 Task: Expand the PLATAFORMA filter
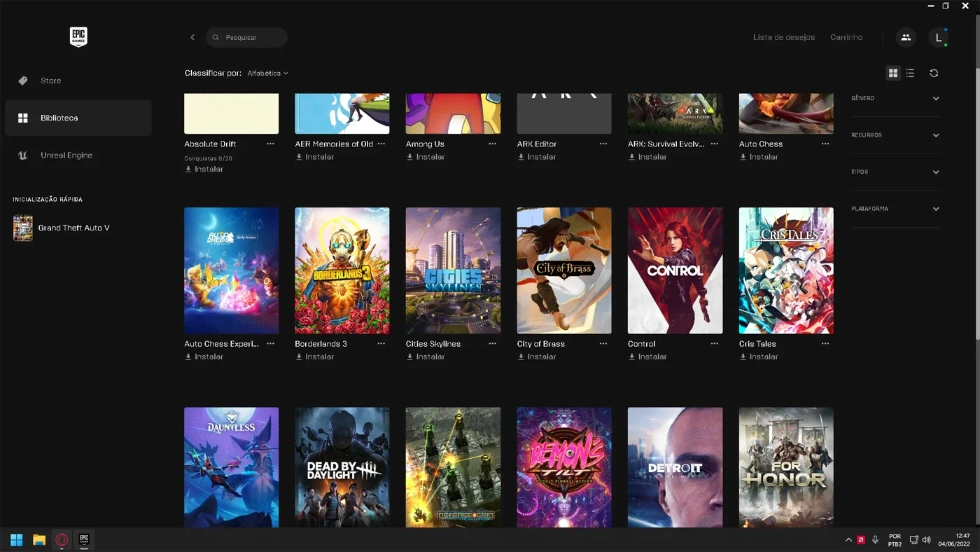click(896, 209)
